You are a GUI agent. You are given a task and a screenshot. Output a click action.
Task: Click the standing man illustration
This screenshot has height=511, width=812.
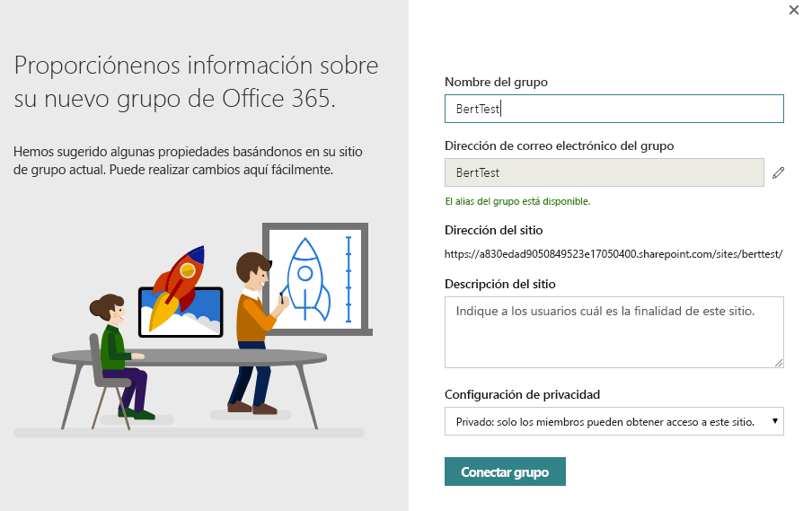(x=254, y=330)
